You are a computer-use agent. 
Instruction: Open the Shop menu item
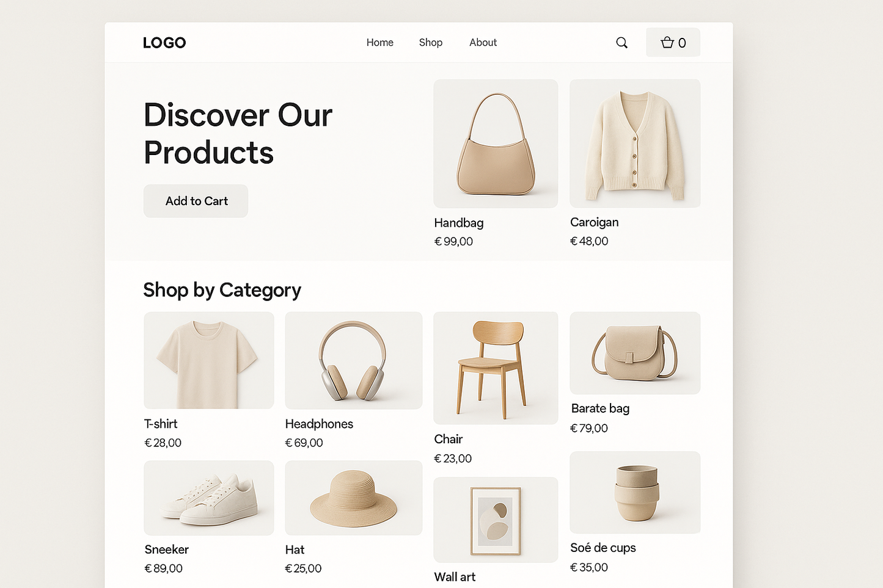(430, 43)
